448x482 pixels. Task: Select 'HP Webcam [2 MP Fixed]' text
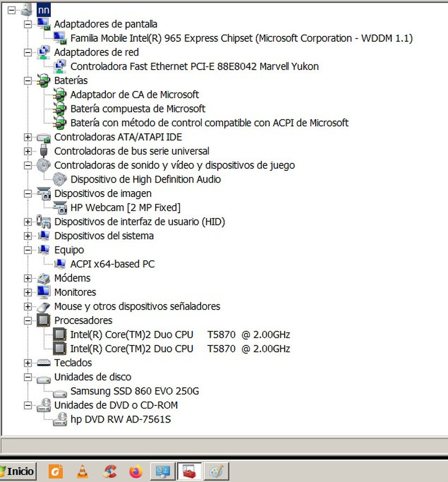coord(125,208)
